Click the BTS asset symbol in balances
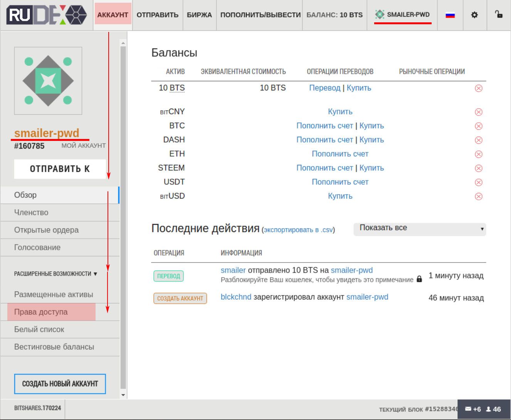This screenshot has height=420, width=511. point(177,88)
